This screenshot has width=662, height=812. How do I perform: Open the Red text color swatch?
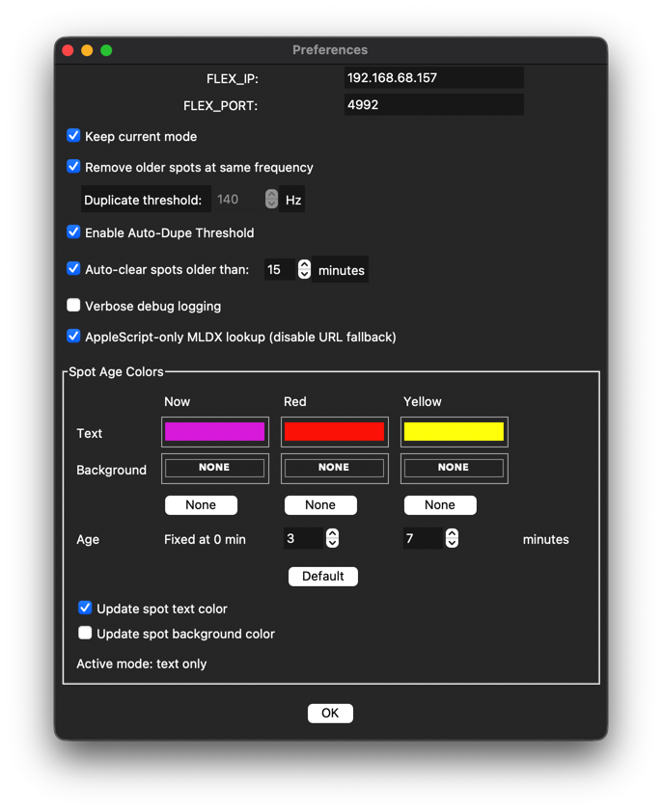pyautogui.click(x=334, y=431)
